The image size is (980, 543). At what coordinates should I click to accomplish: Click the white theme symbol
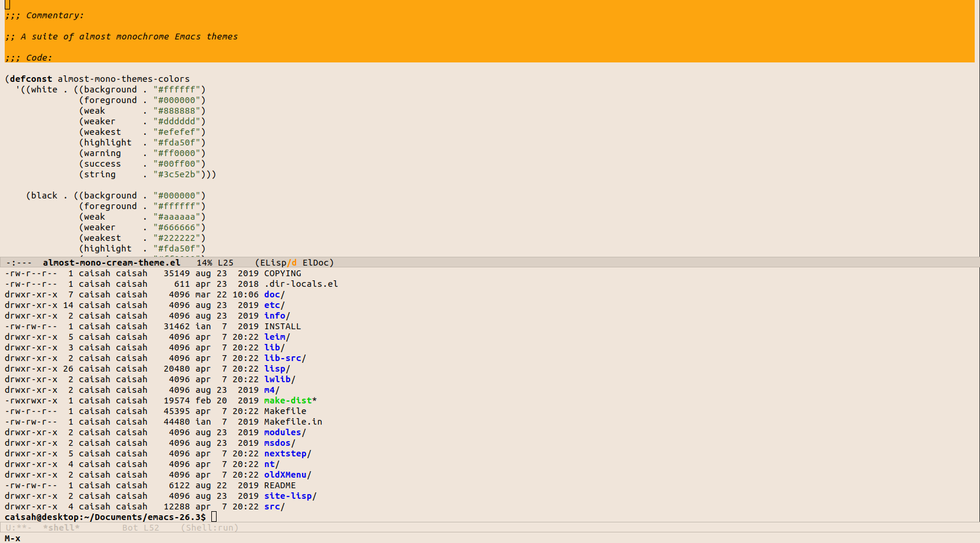44,90
